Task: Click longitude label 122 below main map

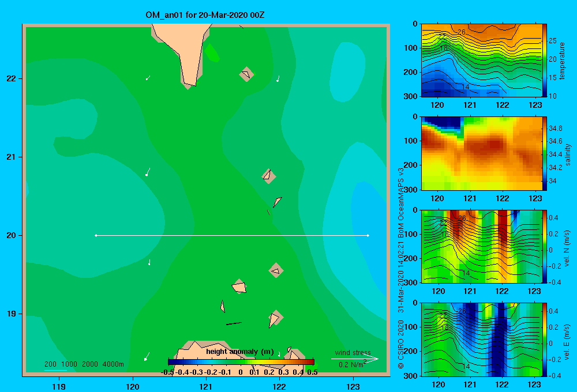Action: tap(280, 386)
